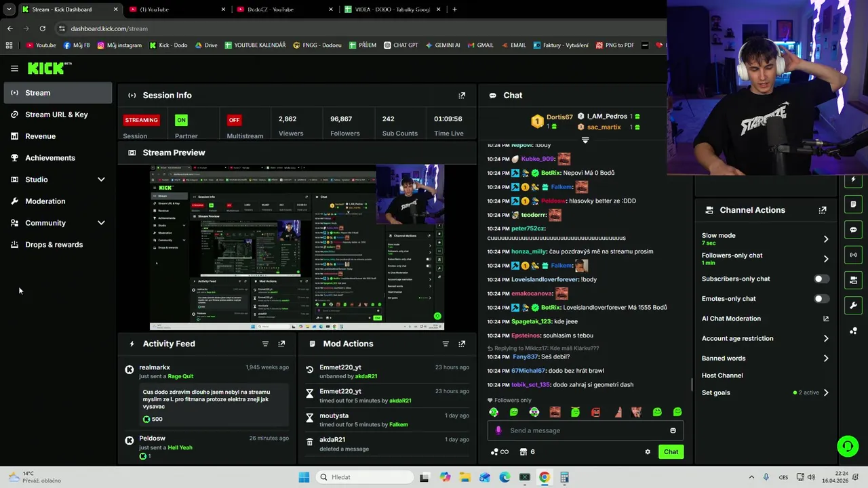Open the Mod Actions filter icon
This screenshot has height=488, width=868.
point(446,344)
